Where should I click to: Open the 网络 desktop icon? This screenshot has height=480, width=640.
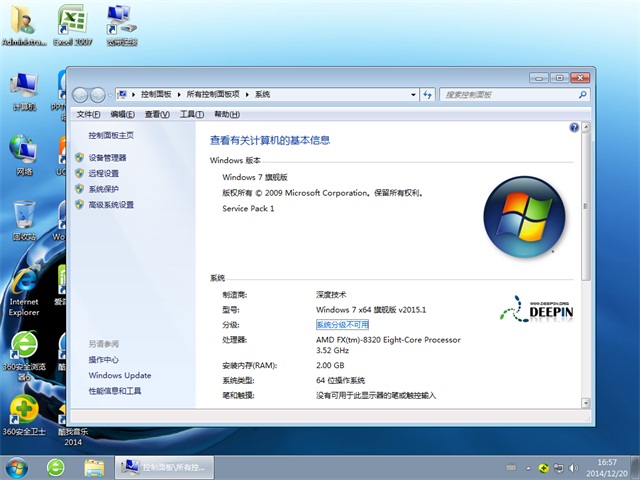[24, 155]
